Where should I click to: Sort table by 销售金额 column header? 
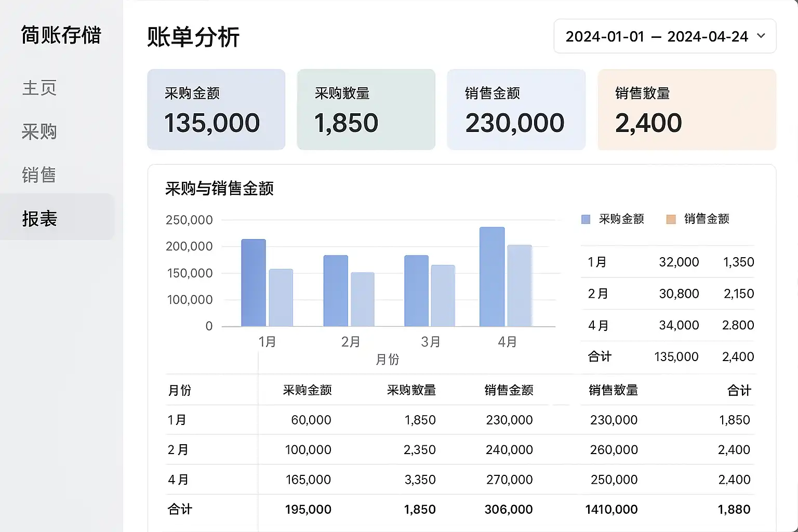point(509,390)
